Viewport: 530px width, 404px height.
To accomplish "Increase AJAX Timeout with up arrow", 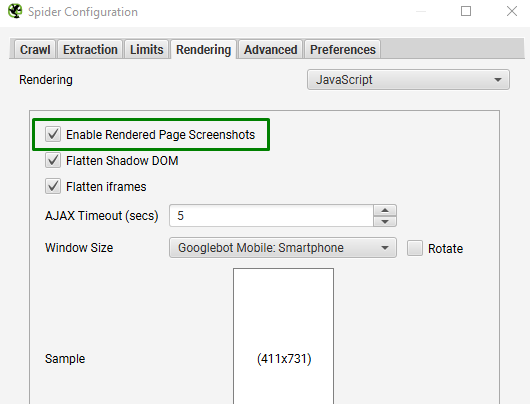I will click(385, 210).
